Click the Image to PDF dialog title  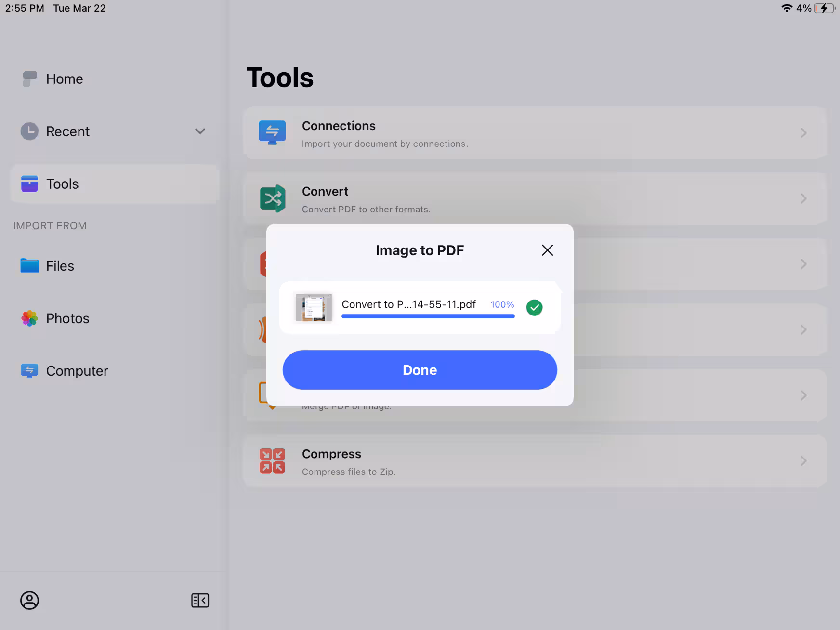(420, 250)
